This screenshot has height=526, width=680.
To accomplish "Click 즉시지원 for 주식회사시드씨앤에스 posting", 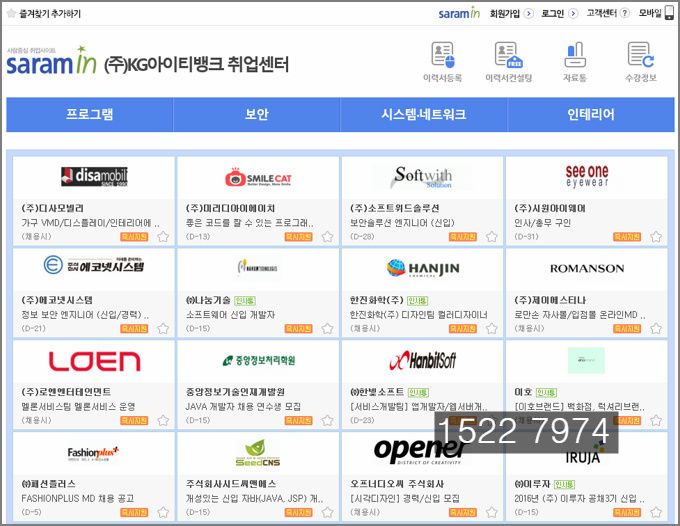I will (298, 513).
